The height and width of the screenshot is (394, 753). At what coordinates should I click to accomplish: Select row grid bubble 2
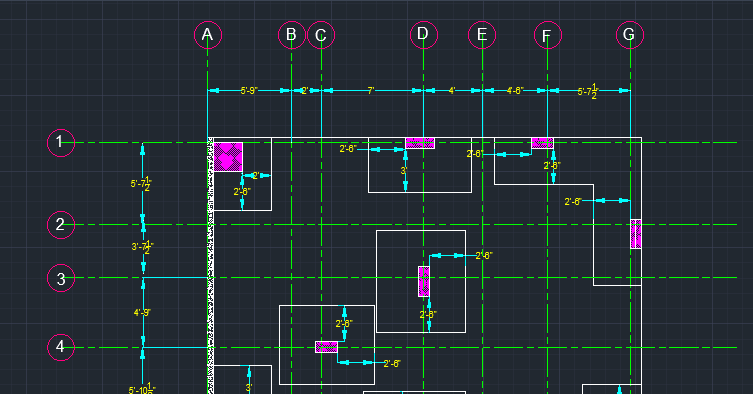[x=61, y=225]
